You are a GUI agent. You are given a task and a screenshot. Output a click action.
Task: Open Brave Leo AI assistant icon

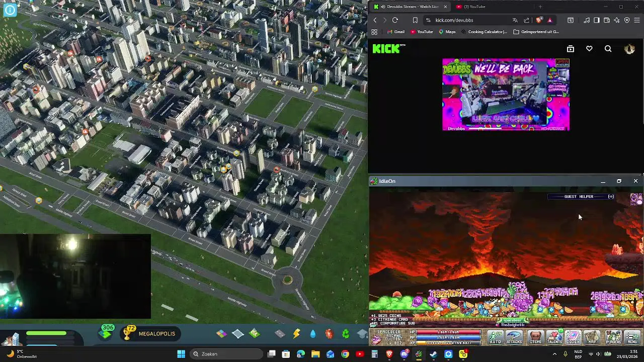617,20
